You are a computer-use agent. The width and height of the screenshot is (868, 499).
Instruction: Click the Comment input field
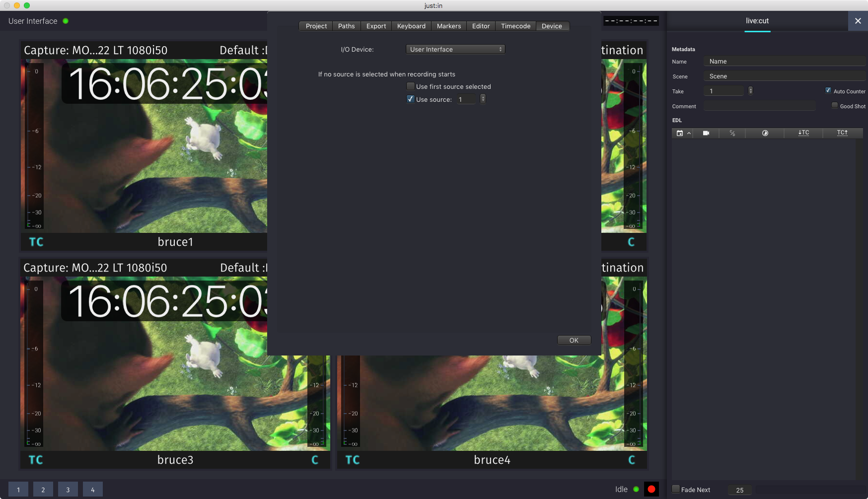pyautogui.click(x=760, y=106)
